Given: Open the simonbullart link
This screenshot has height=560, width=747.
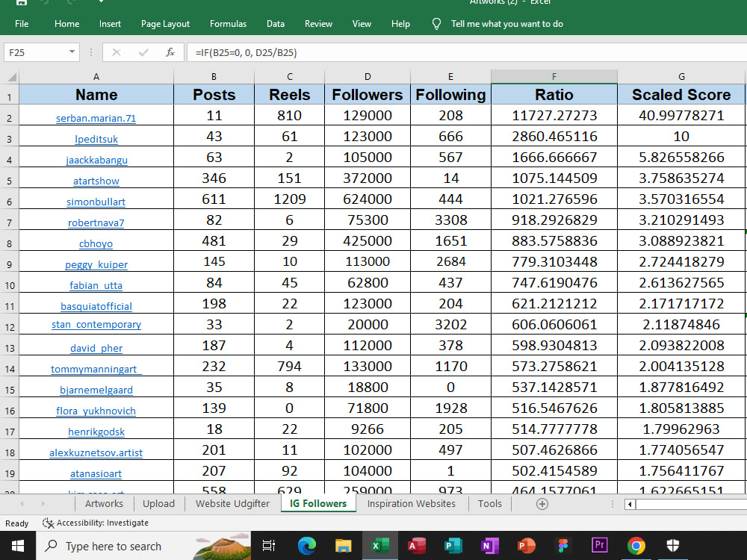Looking at the screenshot, I should click(96, 202).
